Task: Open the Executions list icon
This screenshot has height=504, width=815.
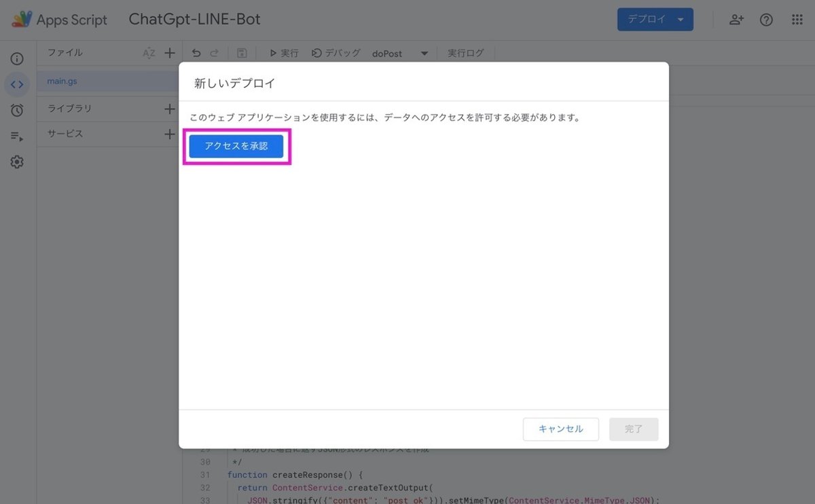Action: coord(17,137)
